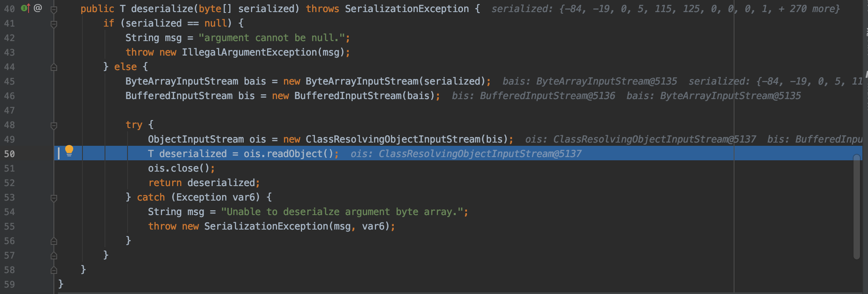The width and height of the screenshot is (868, 294).
Task: Collapse the deserialize method fold marker at line 40
Action: pos(54,9)
